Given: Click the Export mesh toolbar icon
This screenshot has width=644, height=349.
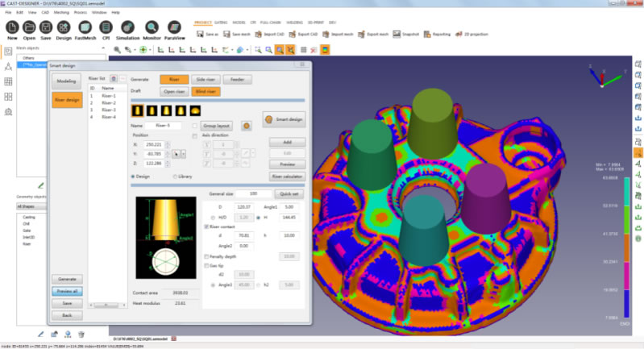Looking at the screenshot, I should tap(361, 34).
